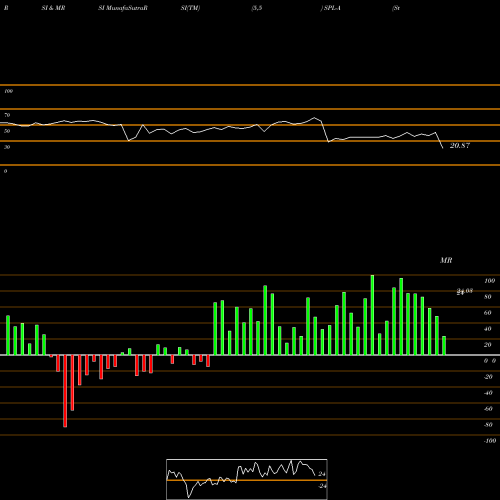The height and width of the screenshot is (500, 500).
Task: Click the 'SI & MR' header text
Action: pos(53,8)
